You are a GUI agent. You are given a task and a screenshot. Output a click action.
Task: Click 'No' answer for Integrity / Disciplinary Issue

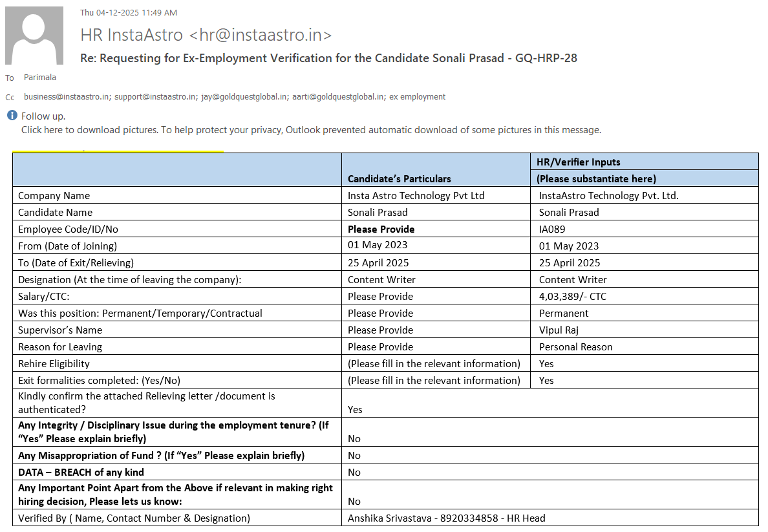coord(354,438)
